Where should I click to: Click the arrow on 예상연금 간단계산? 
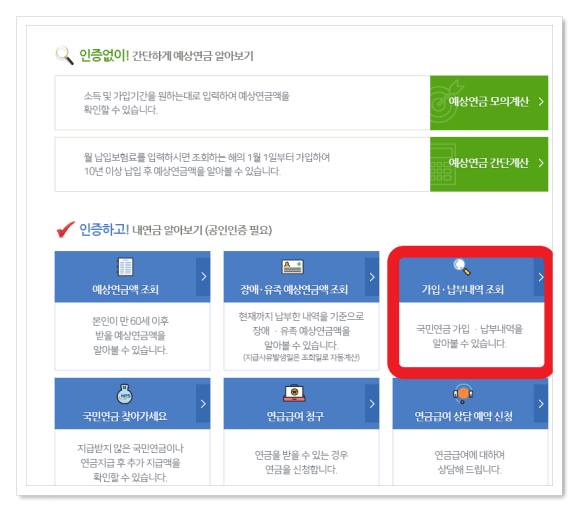[541, 163]
